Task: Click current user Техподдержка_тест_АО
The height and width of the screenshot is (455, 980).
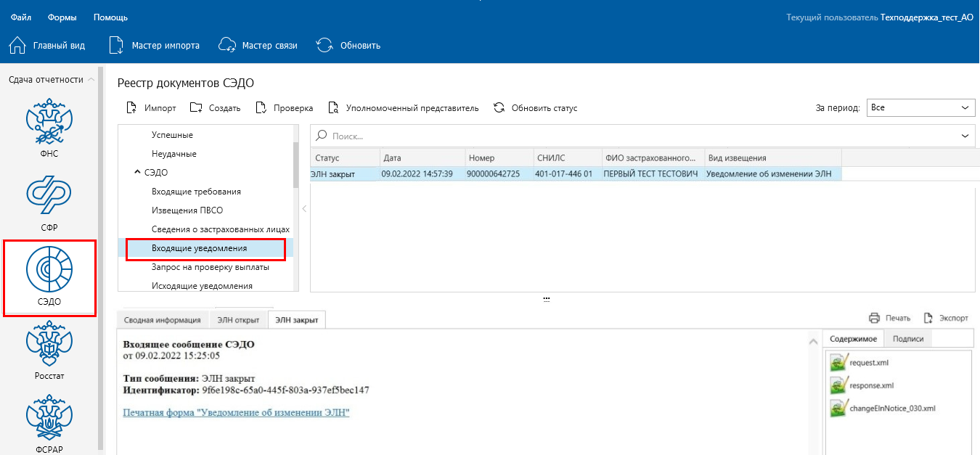Action: pyautogui.click(x=926, y=17)
